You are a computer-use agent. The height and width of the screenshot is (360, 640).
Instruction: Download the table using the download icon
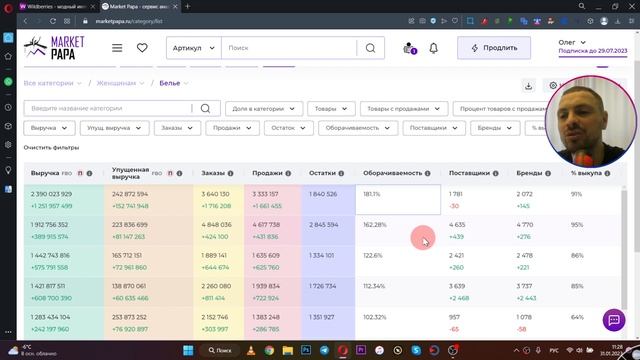click(x=528, y=86)
